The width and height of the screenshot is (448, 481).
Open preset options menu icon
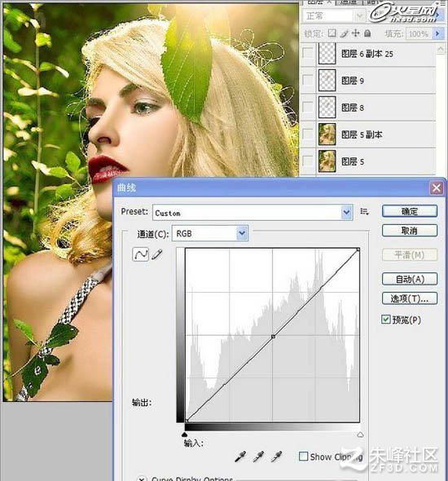pyautogui.click(x=364, y=211)
